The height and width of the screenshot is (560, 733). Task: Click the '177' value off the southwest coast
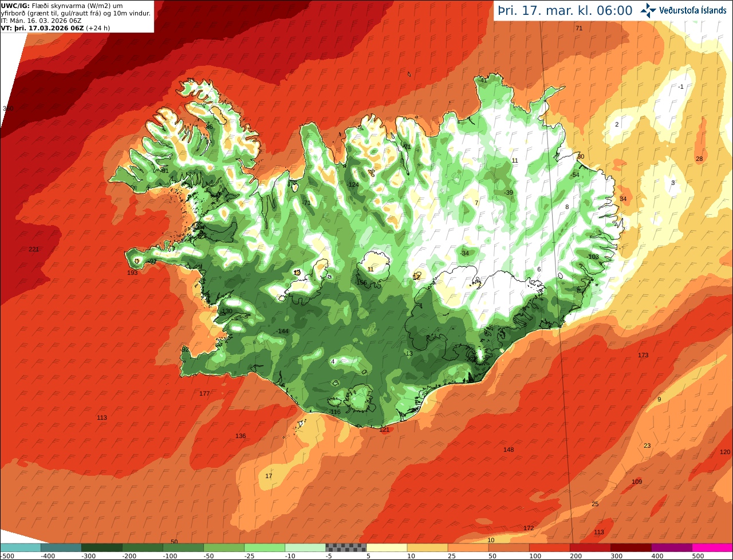[204, 393]
